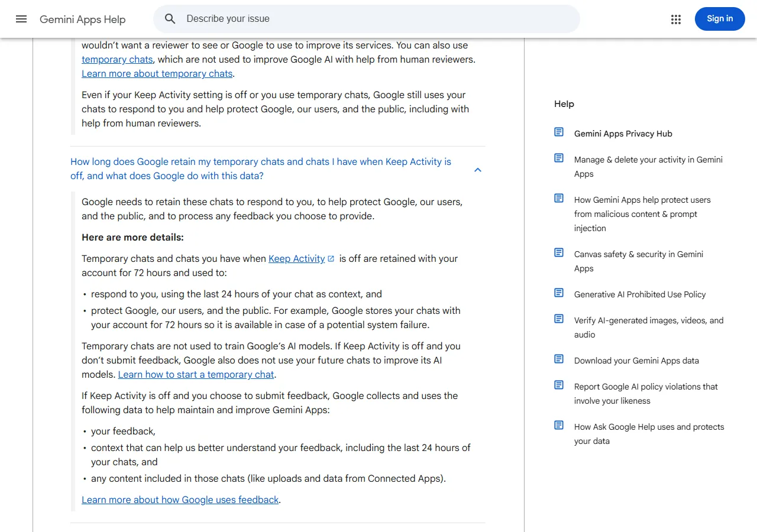
Task: Open 'Learn how to start a temporary chat'
Action: [196, 375]
